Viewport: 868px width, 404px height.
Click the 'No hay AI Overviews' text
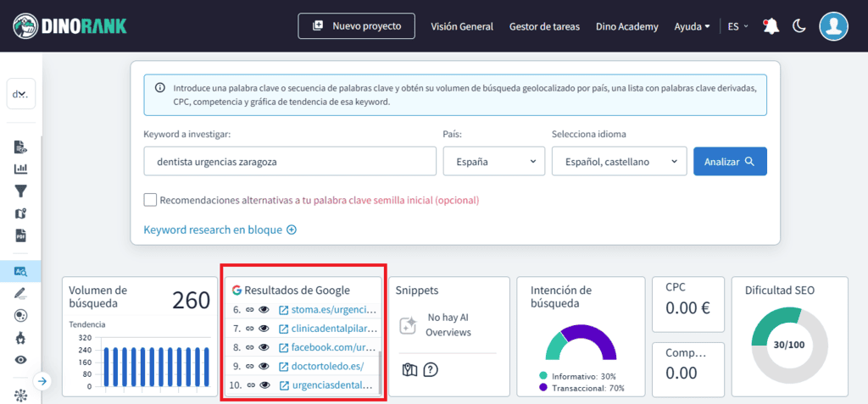click(x=449, y=325)
